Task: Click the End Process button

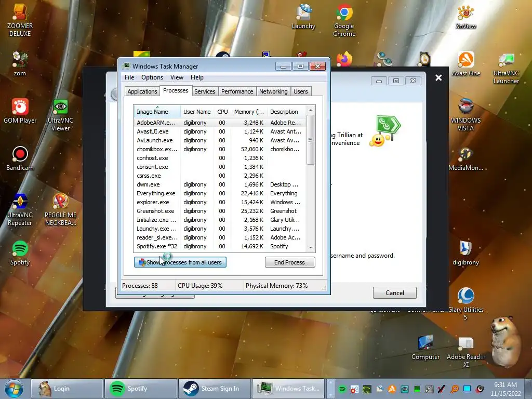Action: click(x=290, y=262)
